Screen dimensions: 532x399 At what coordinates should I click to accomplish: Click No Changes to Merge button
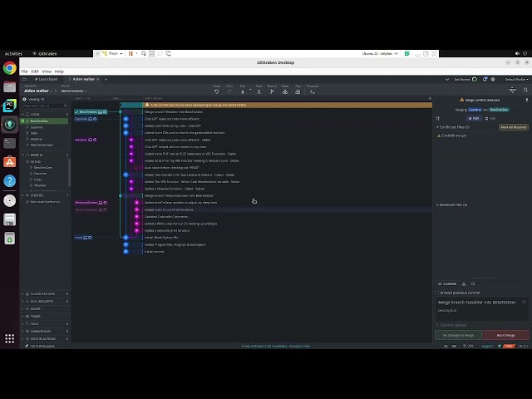pyautogui.click(x=458, y=335)
